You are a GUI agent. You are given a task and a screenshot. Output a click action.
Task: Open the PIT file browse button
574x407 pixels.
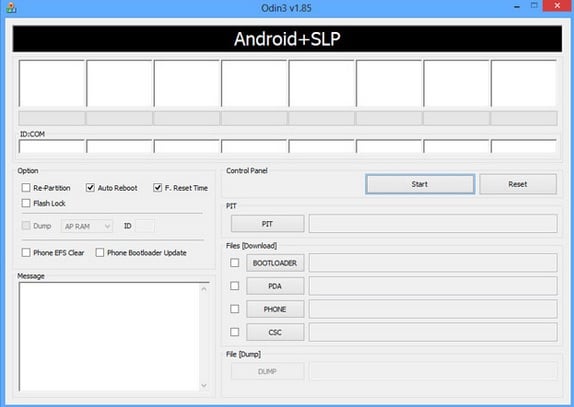pos(268,224)
